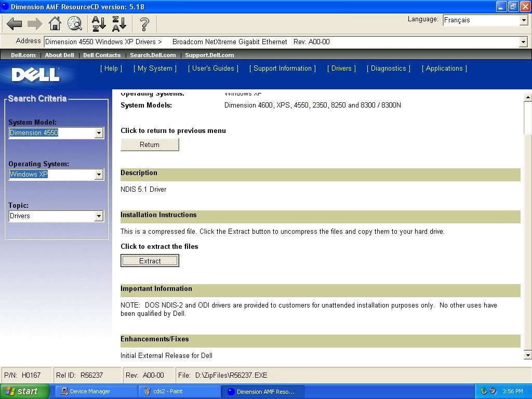Click the text NDIS 5.1 Driver
Image resolution: width=532 pixels, height=399 pixels.
coord(143,189)
